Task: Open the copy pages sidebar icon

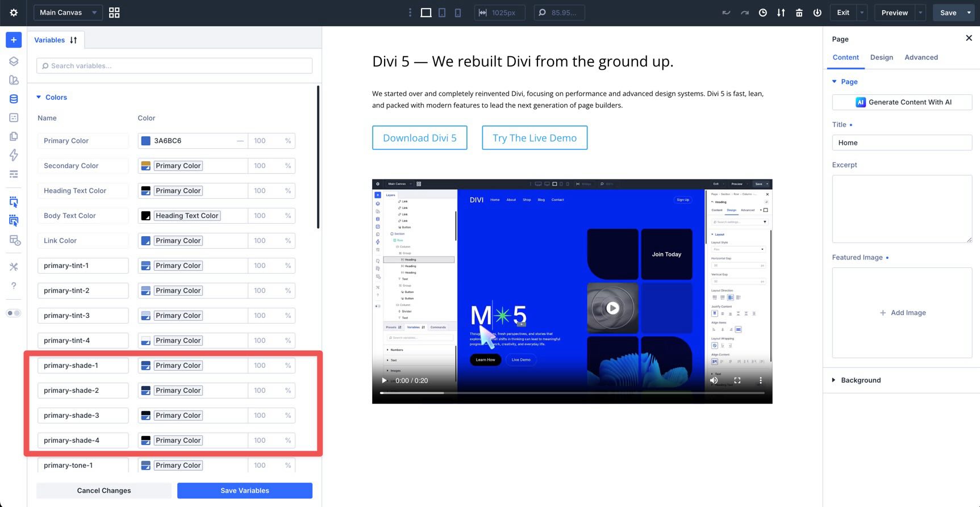Action: (x=14, y=136)
